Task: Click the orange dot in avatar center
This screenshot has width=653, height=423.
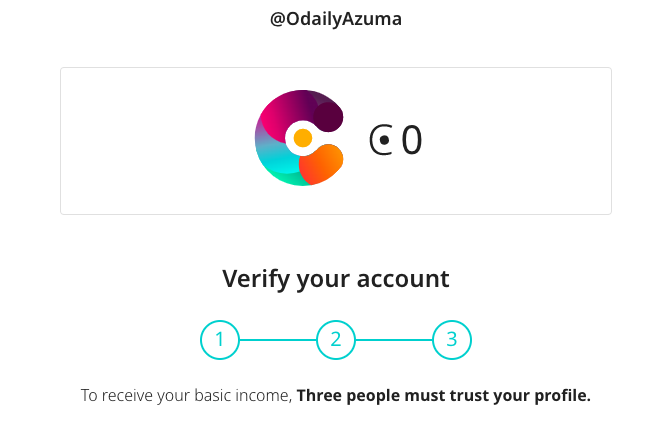Action: [x=303, y=138]
